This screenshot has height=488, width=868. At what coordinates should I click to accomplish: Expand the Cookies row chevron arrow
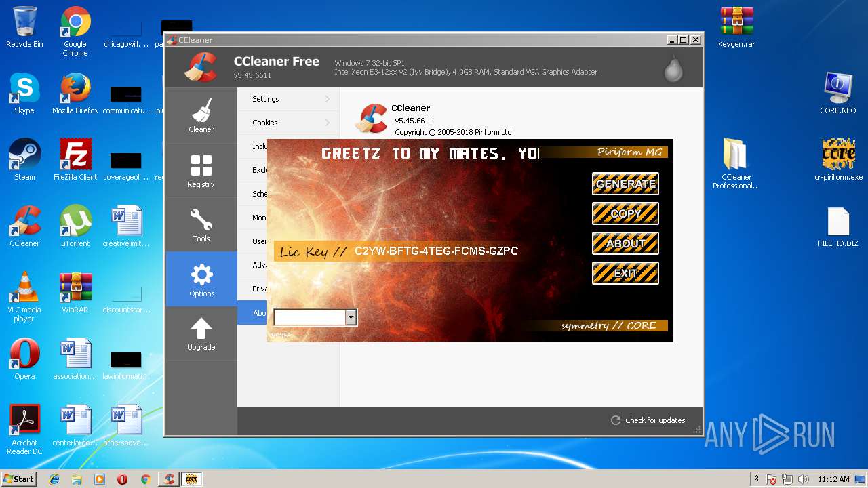(x=328, y=123)
